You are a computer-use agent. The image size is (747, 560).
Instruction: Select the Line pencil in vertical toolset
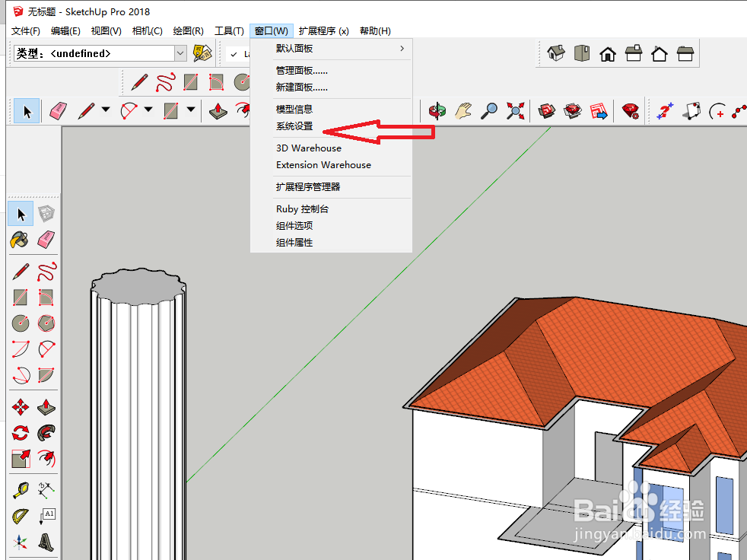[x=20, y=272]
